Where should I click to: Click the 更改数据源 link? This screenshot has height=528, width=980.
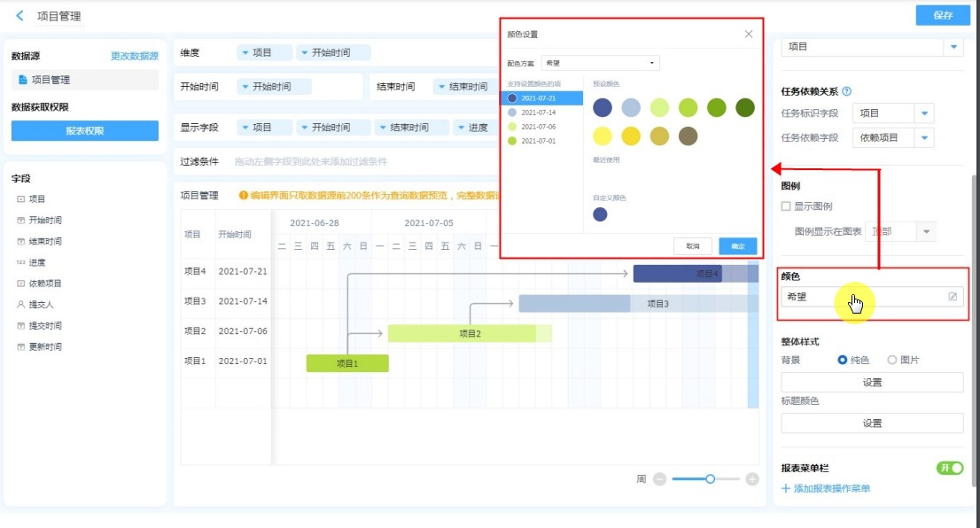[x=134, y=56]
